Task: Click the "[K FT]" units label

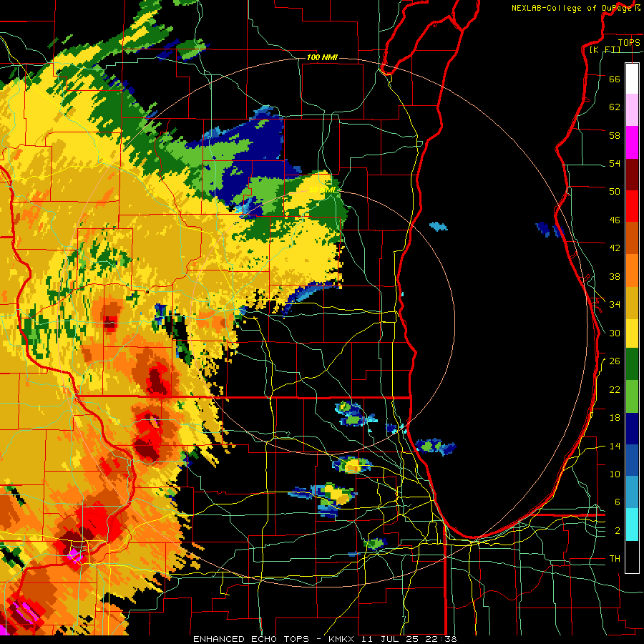Action: tap(605, 50)
